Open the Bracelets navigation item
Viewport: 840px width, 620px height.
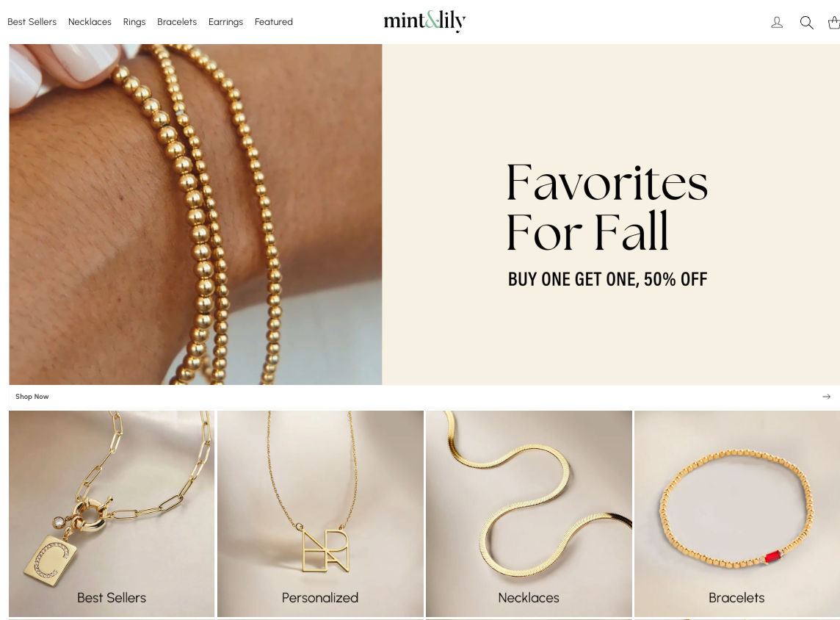click(x=177, y=22)
